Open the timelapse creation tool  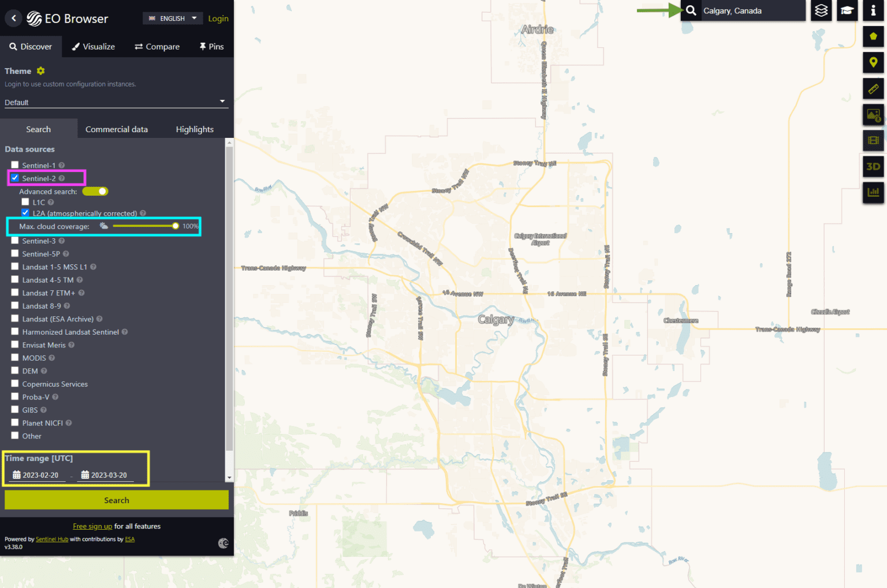coord(873,140)
